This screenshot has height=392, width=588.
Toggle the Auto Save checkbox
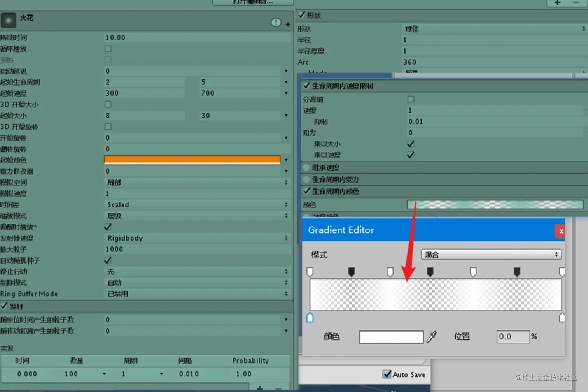coord(387,374)
